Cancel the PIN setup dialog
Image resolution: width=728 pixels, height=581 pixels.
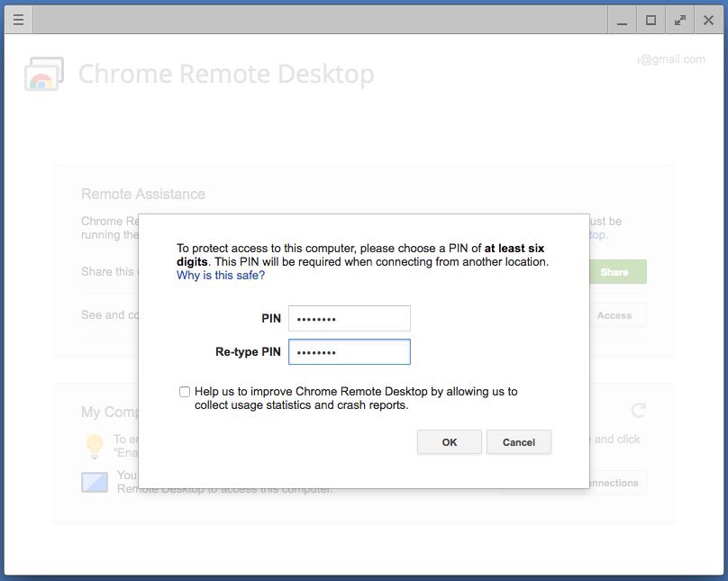518,442
